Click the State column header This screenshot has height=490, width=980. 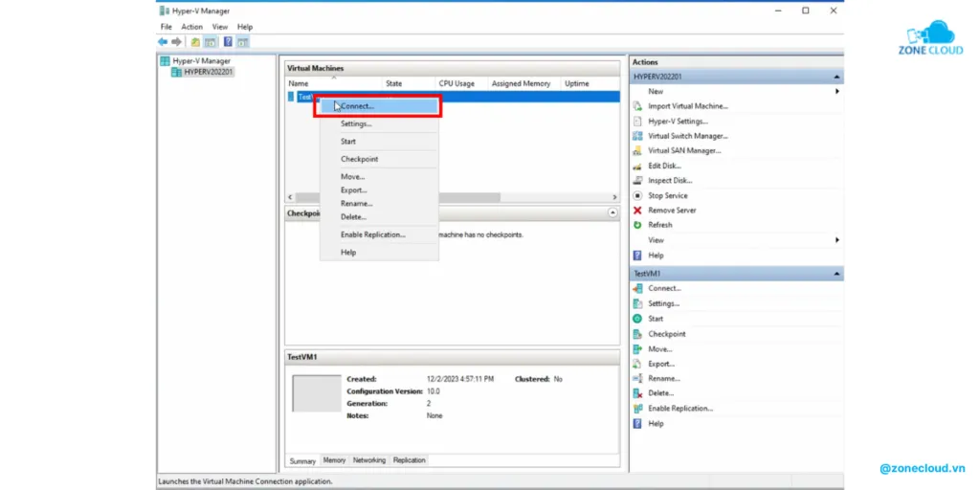pyautogui.click(x=409, y=84)
